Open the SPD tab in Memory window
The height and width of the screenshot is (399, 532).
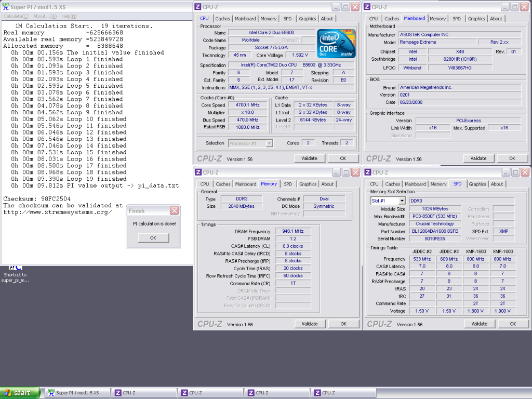pyautogui.click(x=288, y=184)
